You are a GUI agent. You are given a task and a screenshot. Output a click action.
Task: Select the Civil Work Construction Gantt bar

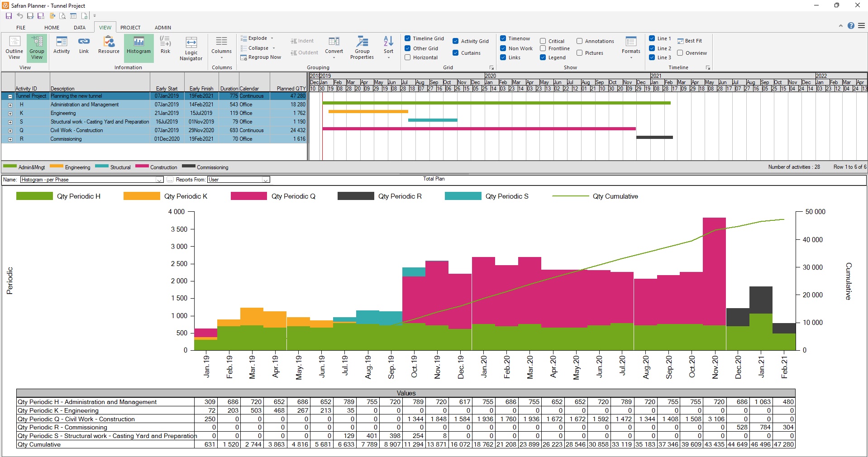[x=479, y=129]
